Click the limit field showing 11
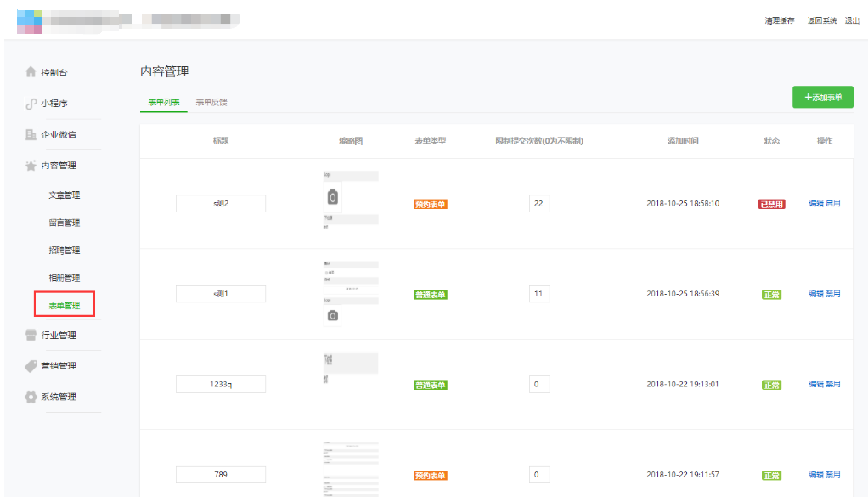The width and height of the screenshot is (868, 502). [539, 294]
